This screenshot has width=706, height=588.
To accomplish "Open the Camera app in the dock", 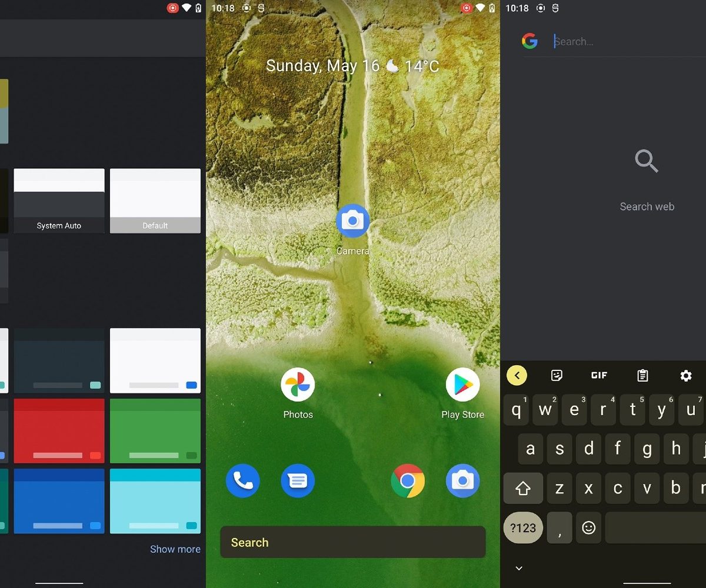I will point(462,481).
